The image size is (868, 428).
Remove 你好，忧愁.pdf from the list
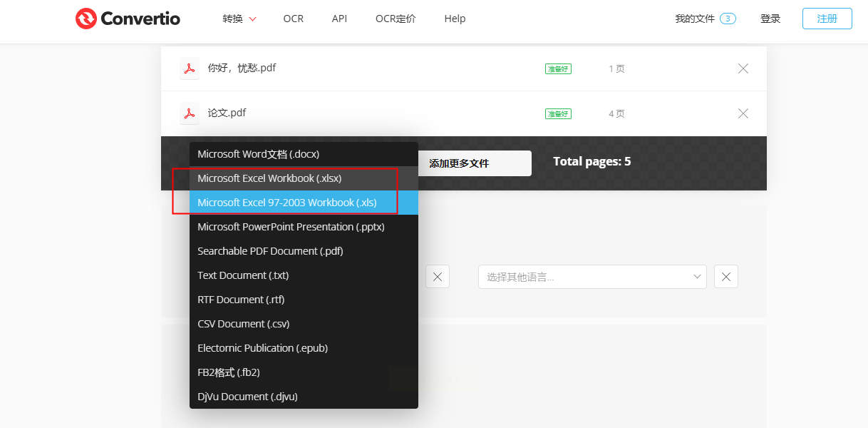pos(743,68)
